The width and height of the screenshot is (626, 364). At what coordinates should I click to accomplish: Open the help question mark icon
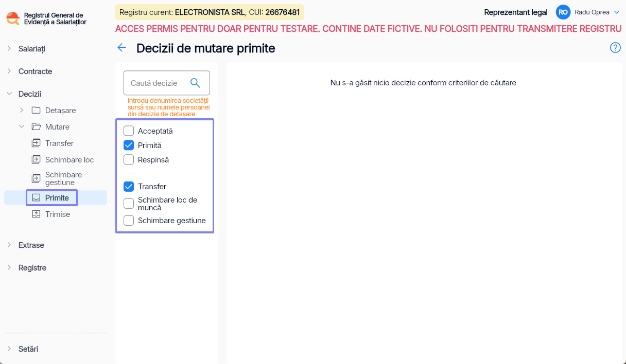click(x=615, y=48)
